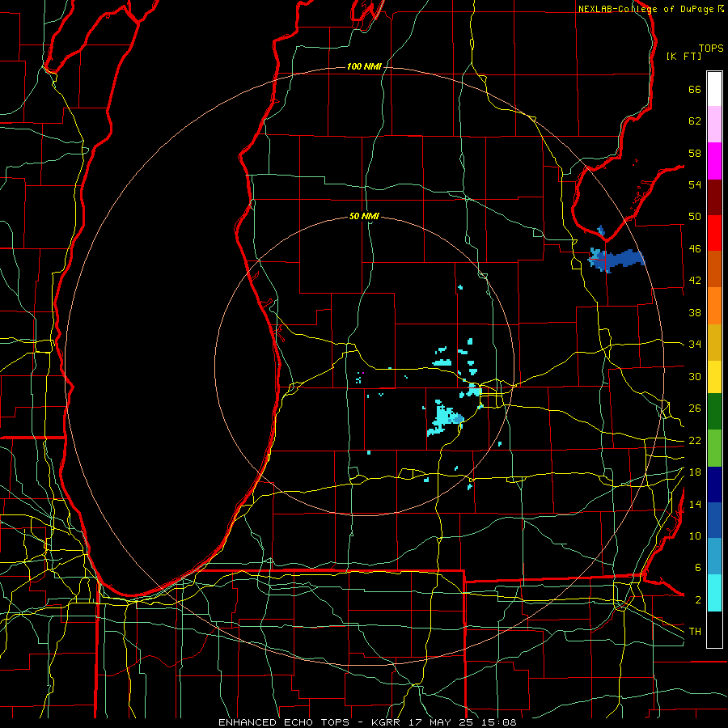Select the dark red legend swatch
The image size is (728, 728).
pos(714,197)
